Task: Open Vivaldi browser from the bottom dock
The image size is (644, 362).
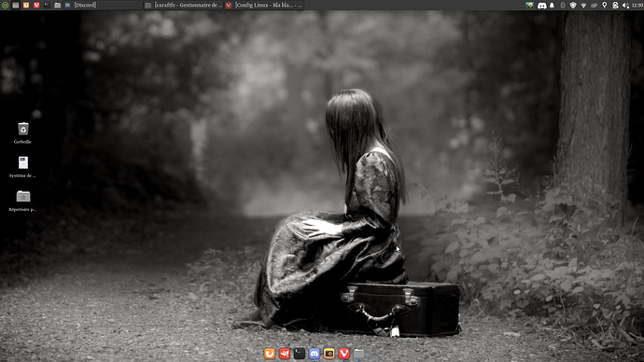Action: (x=344, y=354)
